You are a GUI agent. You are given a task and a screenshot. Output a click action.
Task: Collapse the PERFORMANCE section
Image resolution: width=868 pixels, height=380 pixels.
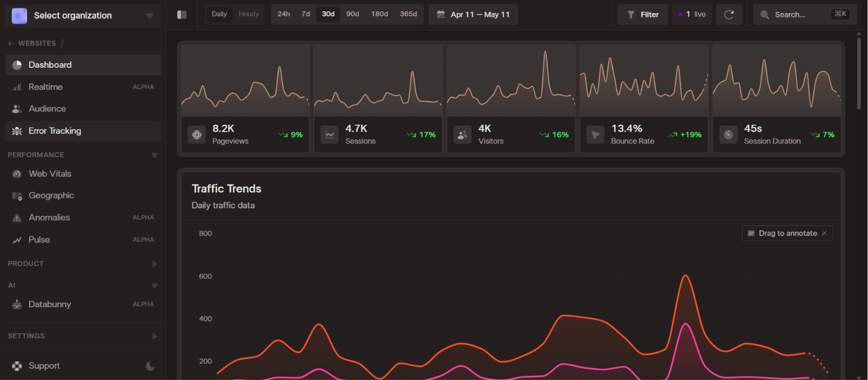83,155
